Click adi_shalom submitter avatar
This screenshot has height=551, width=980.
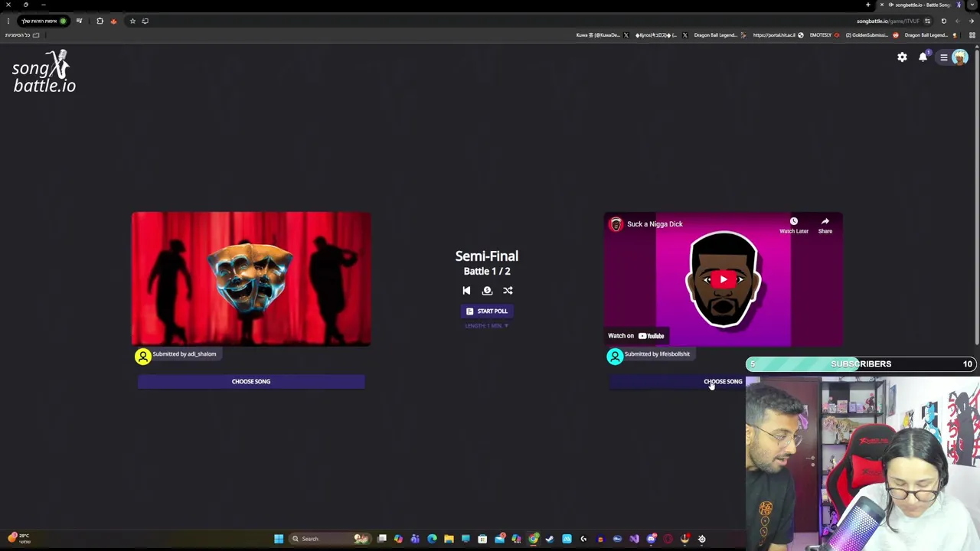point(143,357)
